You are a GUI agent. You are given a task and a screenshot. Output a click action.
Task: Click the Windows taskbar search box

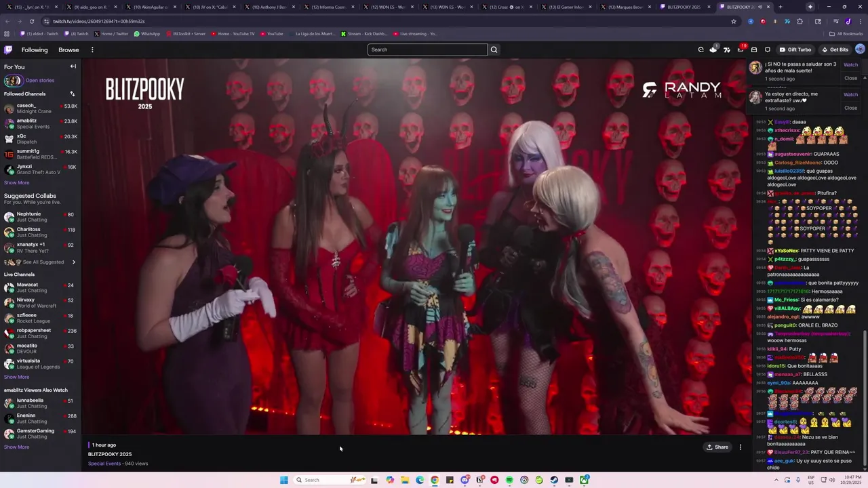pos(330,480)
